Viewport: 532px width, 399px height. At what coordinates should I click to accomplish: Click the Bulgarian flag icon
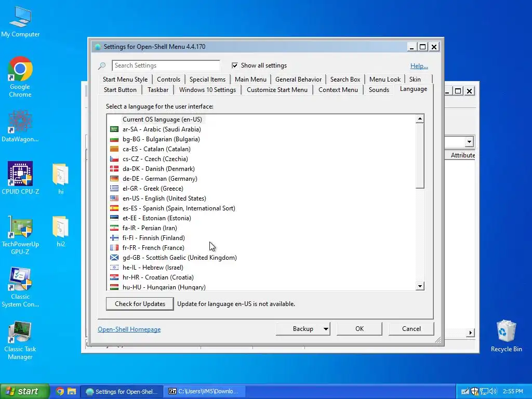(114, 139)
